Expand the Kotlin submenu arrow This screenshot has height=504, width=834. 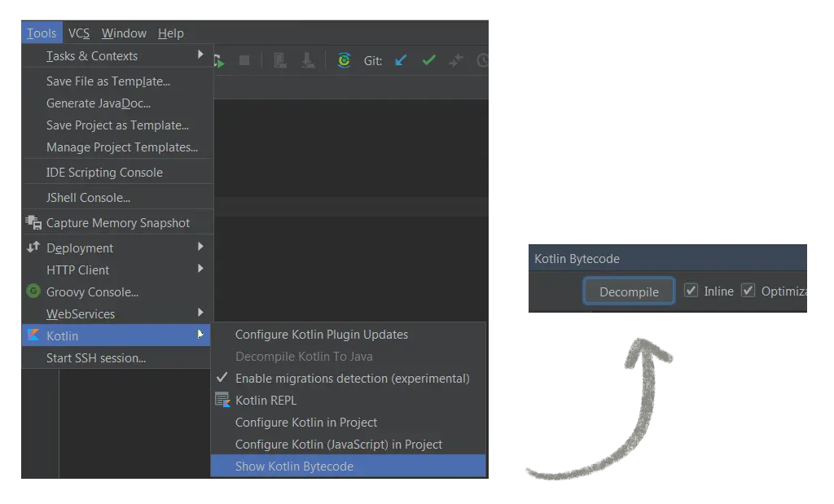click(200, 335)
